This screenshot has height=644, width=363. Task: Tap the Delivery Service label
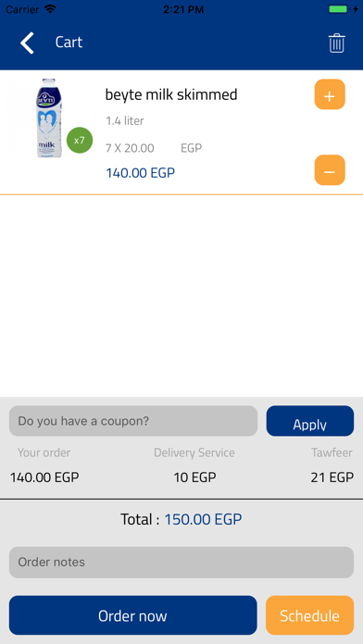click(x=194, y=452)
